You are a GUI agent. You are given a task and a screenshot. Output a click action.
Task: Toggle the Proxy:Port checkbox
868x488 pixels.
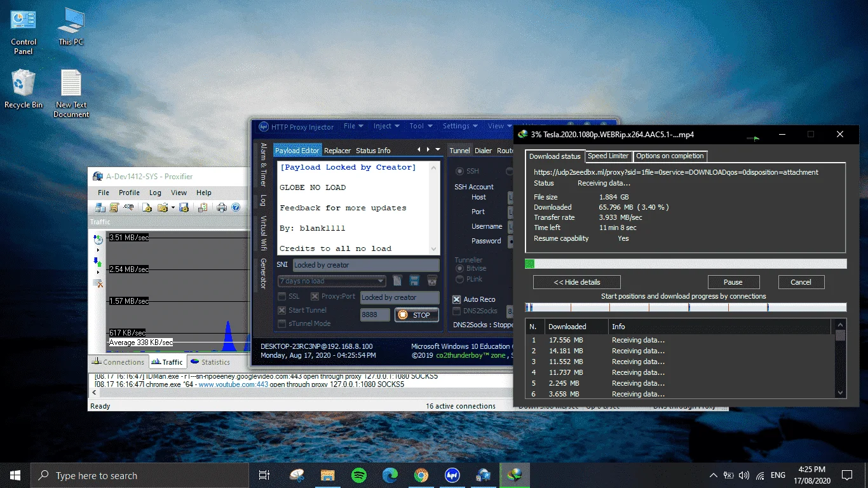coord(315,297)
